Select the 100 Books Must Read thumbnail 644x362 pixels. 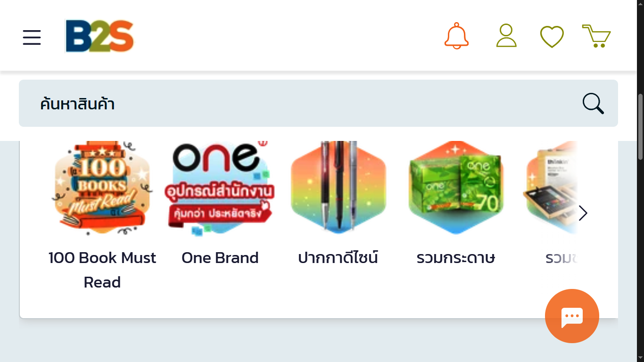pos(102,188)
